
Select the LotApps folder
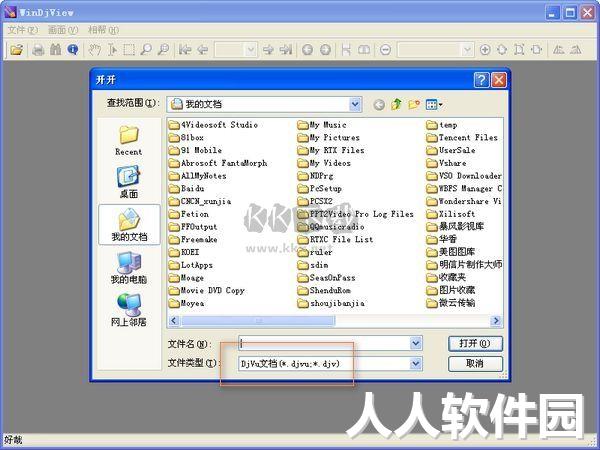(x=191, y=265)
